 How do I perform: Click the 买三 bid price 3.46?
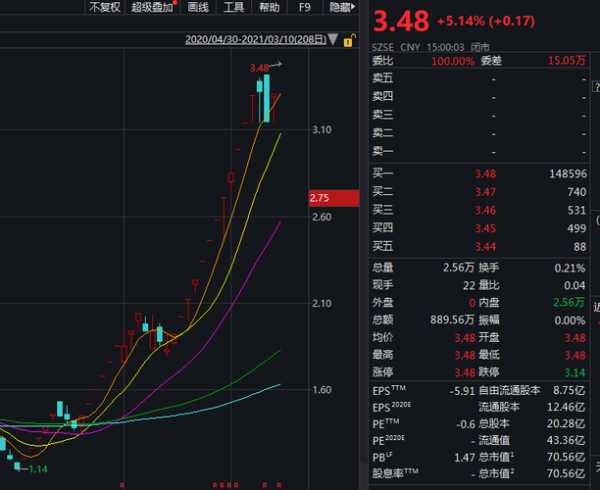pyautogui.click(x=485, y=210)
